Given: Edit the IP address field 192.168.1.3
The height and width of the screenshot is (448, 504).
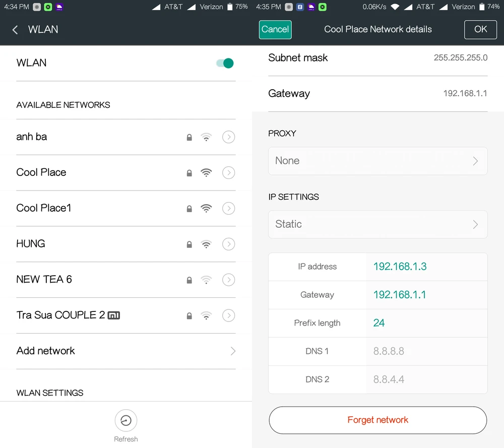Looking at the screenshot, I should [x=426, y=267].
